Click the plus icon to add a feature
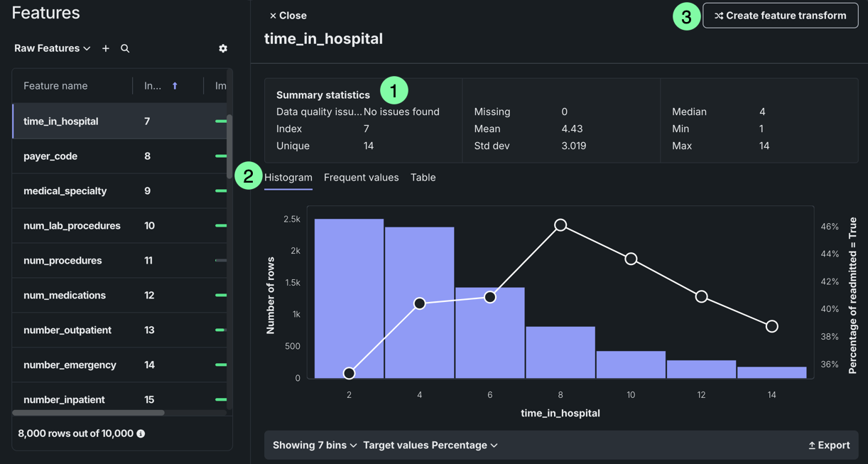Viewport: 868px width, 464px height. pos(106,48)
